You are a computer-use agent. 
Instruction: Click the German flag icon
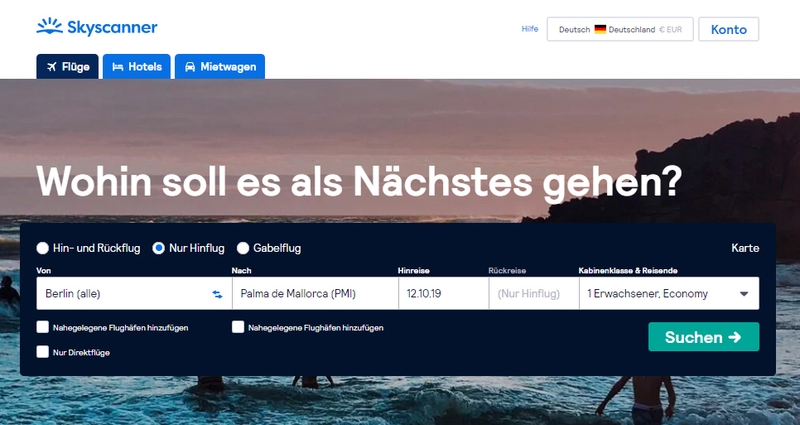pyautogui.click(x=600, y=30)
